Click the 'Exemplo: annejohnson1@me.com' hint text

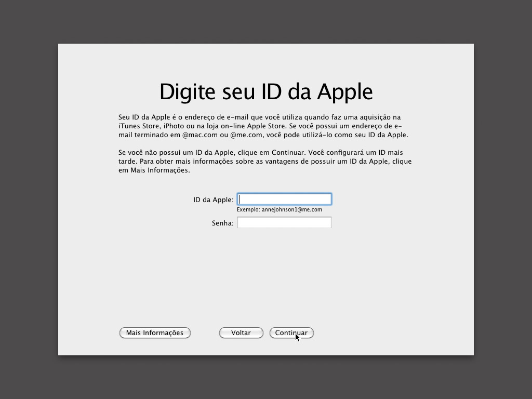pyautogui.click(x=279, y=210)
